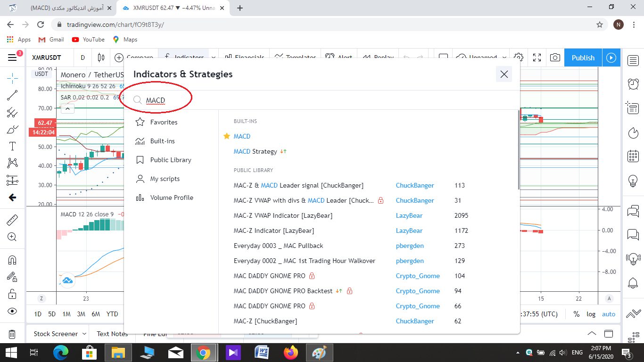Open candlestick chart style selector

point(101,58)
